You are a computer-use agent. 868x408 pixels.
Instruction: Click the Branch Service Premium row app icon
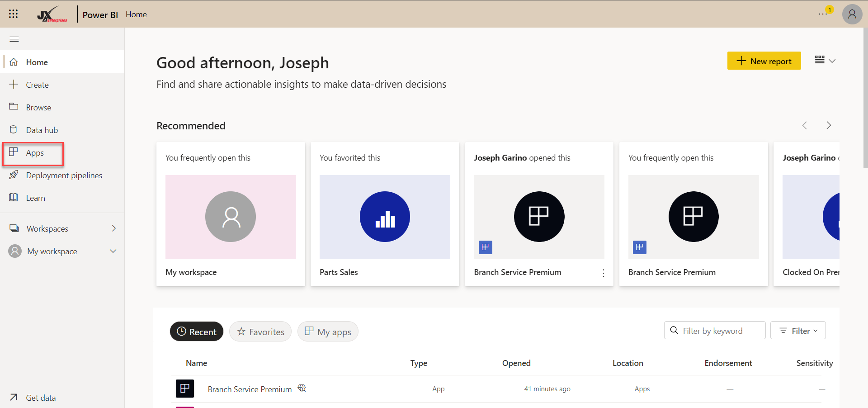tap(185, 389)
